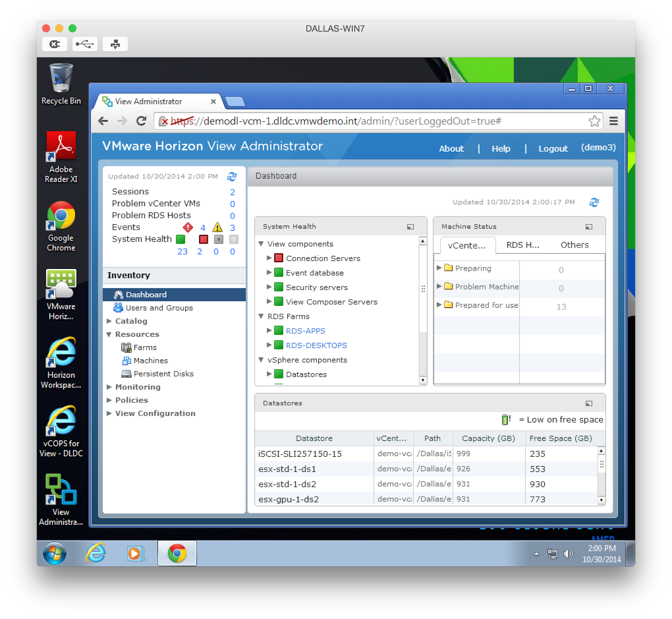This screenshot has width=672, height=619.
Task: Maximize the Datastores panel
Action: tap(589, 403)
